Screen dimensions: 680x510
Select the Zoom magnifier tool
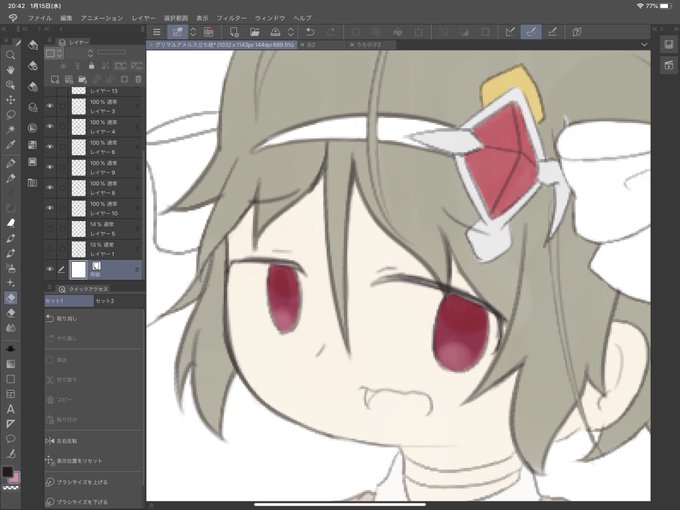tap(10, 55)
